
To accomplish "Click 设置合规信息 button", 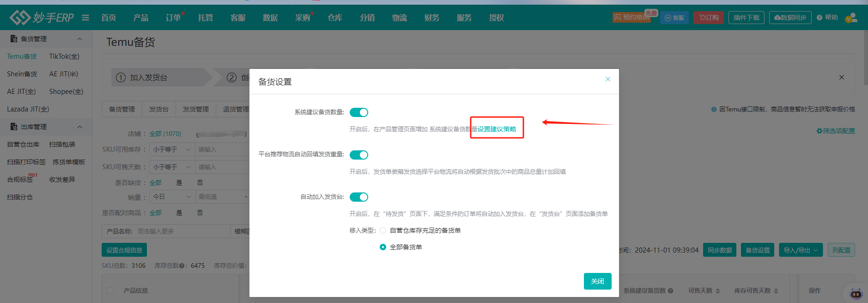I will [124, 250].
